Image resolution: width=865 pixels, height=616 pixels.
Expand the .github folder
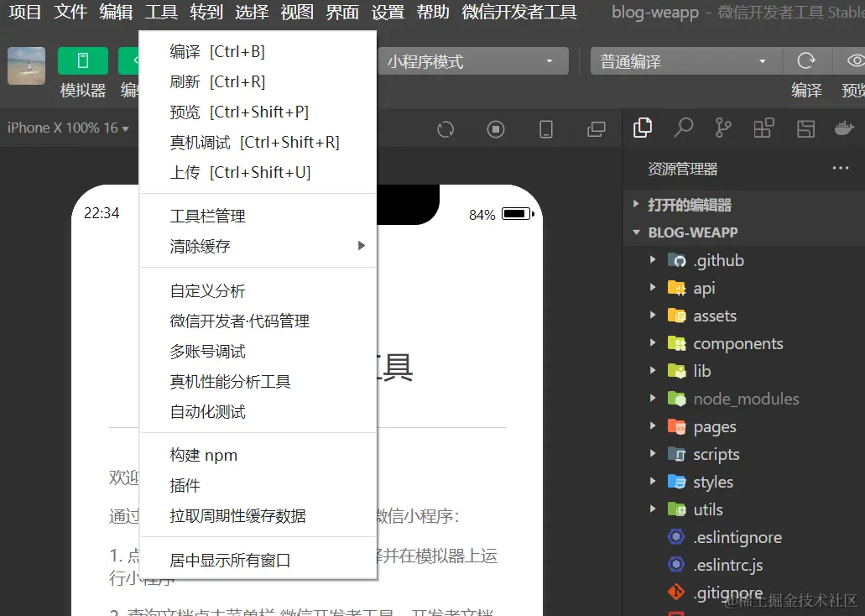(x=744, y=260)
